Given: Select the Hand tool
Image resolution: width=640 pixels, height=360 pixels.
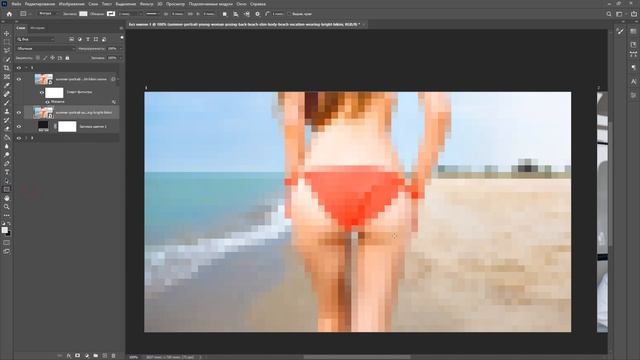Looking at the screenshot, I should (7, 198).
